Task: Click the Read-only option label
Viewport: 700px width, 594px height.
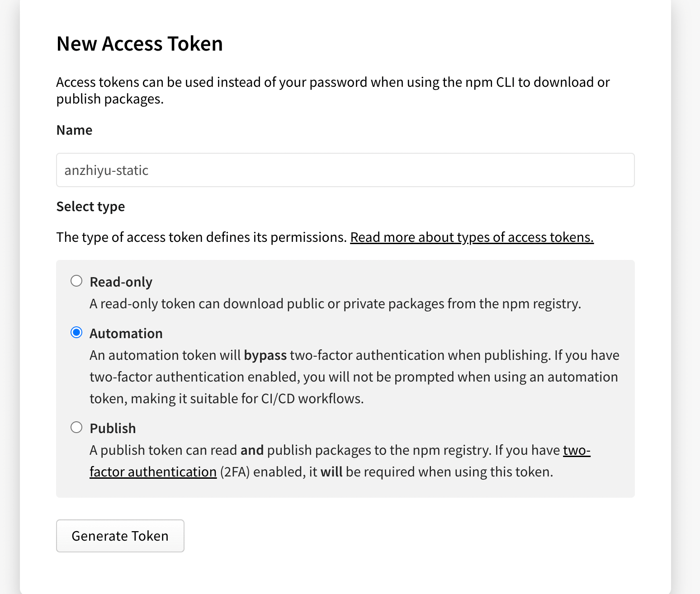Action: click(121, 282)
